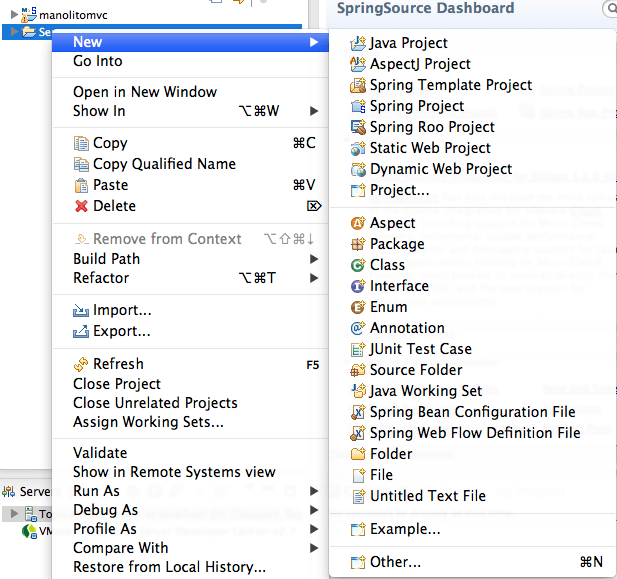Click the Spring Project icon
This screenshot has width=617, height=579.
click(x=358, y=106)
